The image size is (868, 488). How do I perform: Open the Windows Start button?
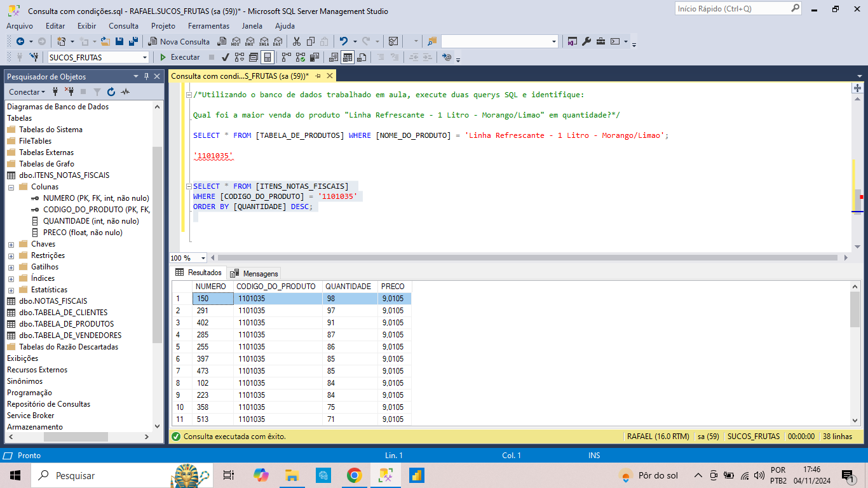(15, 475)
